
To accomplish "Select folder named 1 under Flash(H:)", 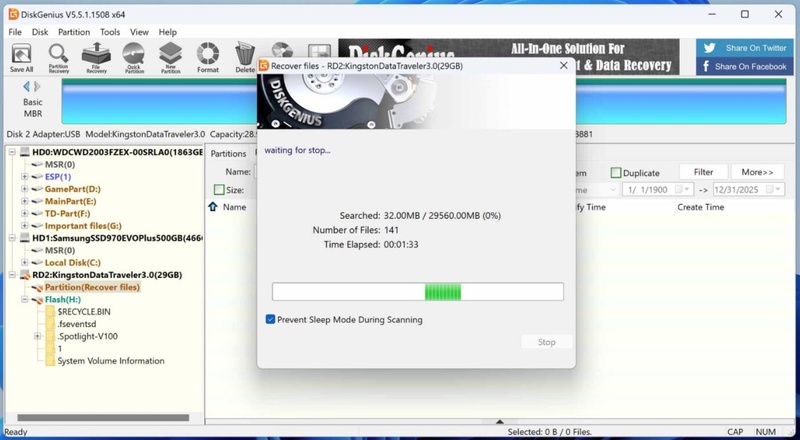I will click(60, 349).
